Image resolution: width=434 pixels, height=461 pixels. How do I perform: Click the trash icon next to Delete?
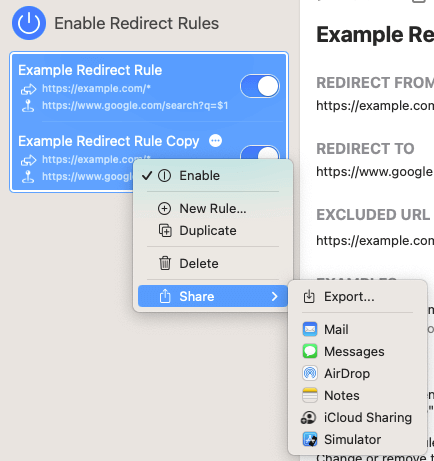tap(165, 263)
